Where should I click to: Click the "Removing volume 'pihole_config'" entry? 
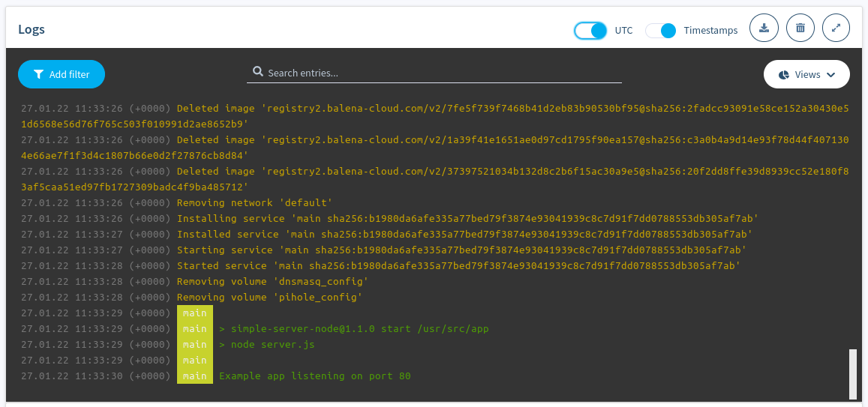tap(269, 298)
